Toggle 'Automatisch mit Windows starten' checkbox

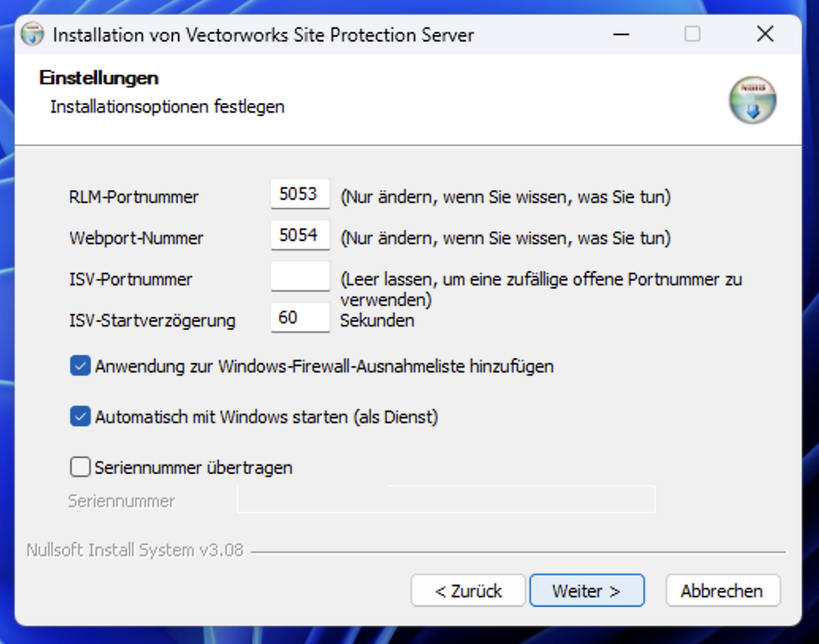coord(80,417)
